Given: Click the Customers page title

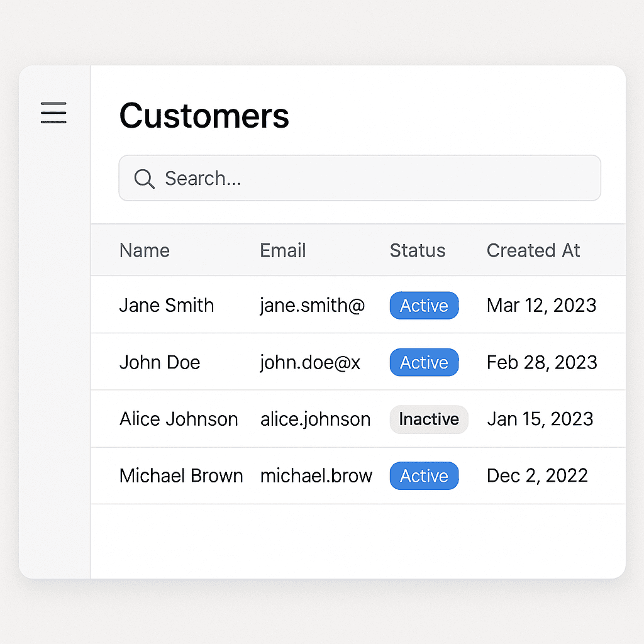Looking at the screenshot, I should pyautogui.click(x=204, y=116).
